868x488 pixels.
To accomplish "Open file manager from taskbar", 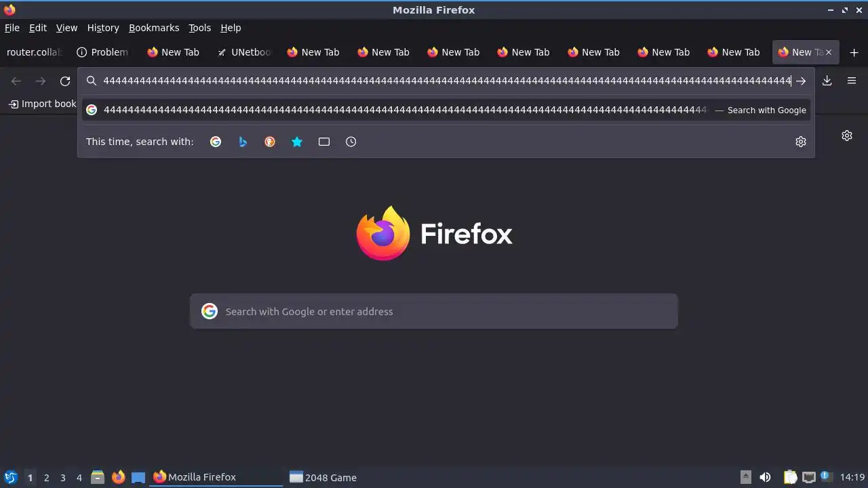I will tap(98, 477).
